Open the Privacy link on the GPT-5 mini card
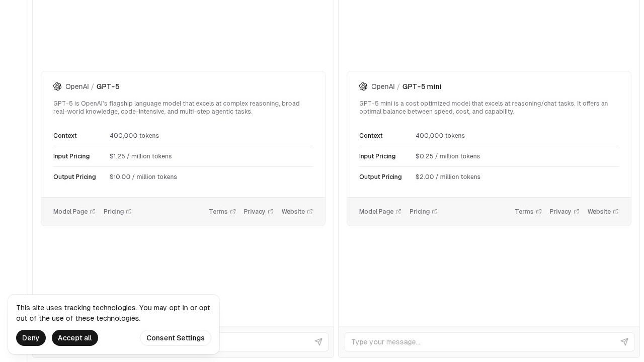Image resolution: width=644 pixels, height=362 pixels. point(564,212)
